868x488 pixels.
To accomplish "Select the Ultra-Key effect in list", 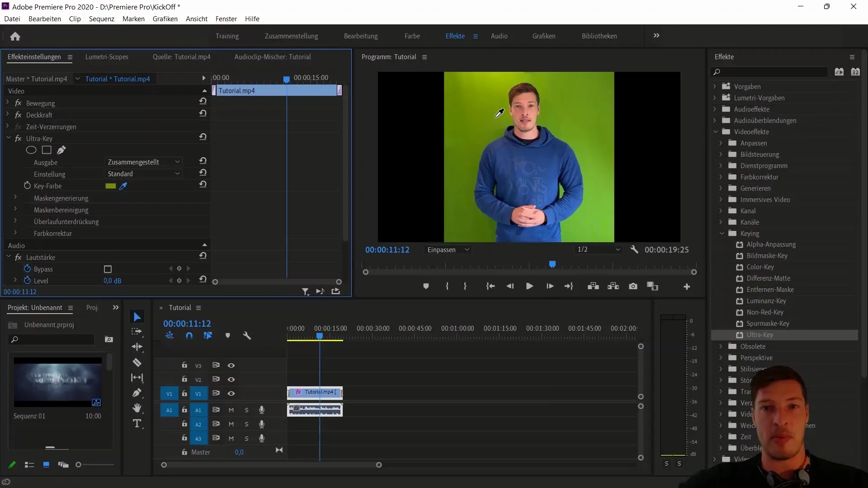I will point(759,335).
